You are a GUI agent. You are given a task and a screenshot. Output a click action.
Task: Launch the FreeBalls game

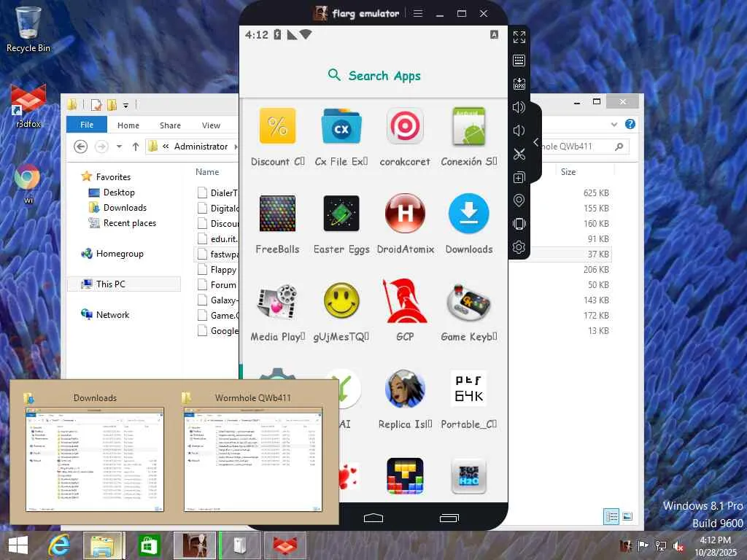coord(278,224)
